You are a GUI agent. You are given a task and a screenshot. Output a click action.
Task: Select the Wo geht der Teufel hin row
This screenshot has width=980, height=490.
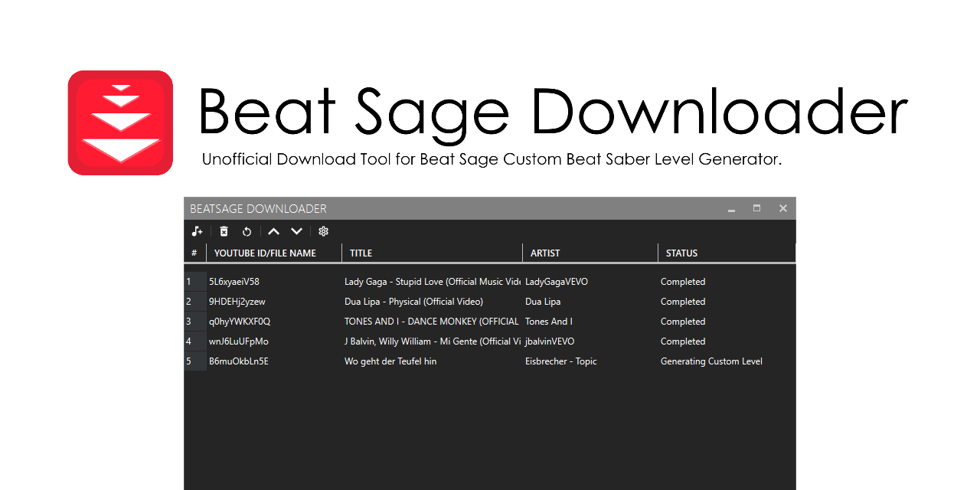pos(390,361)
